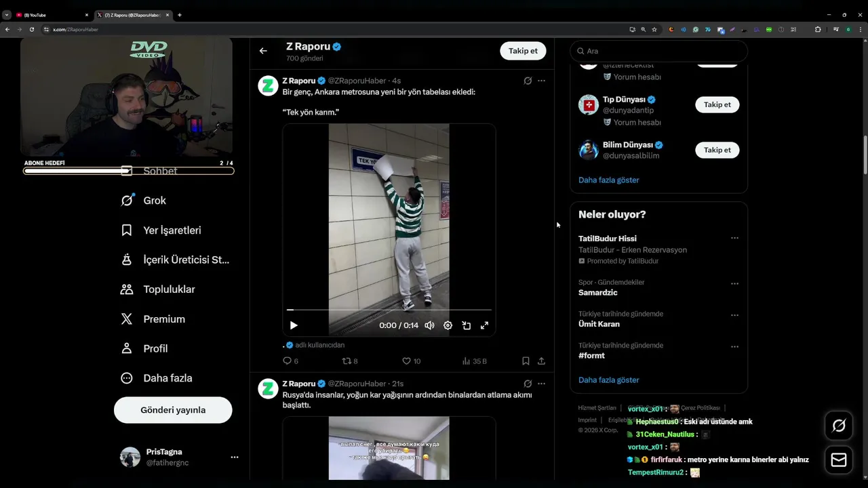Open options for Samardzic trend
The image size is (868, 488).
[x=734, y=284]
